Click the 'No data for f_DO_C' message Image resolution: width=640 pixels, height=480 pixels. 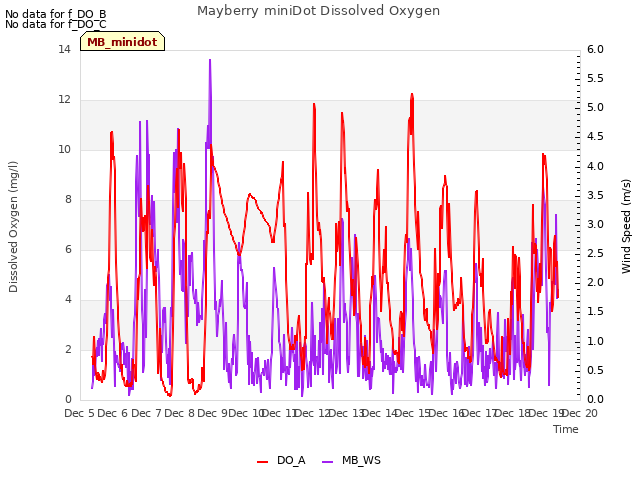56,24
